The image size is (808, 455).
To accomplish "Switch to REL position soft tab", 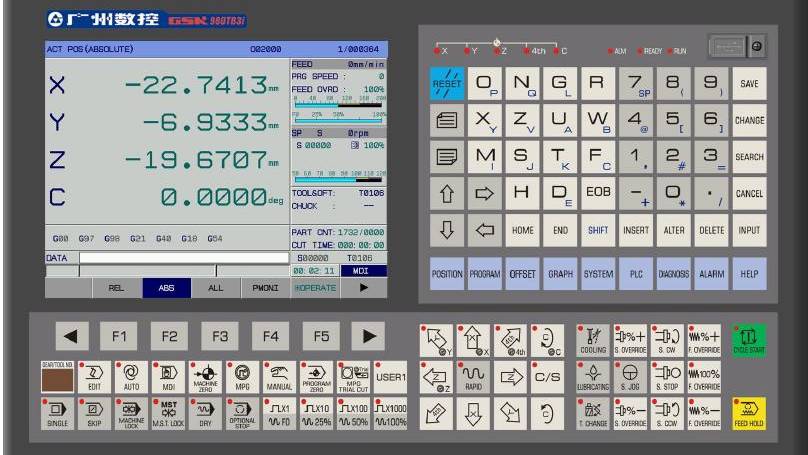I will point(116,288).
